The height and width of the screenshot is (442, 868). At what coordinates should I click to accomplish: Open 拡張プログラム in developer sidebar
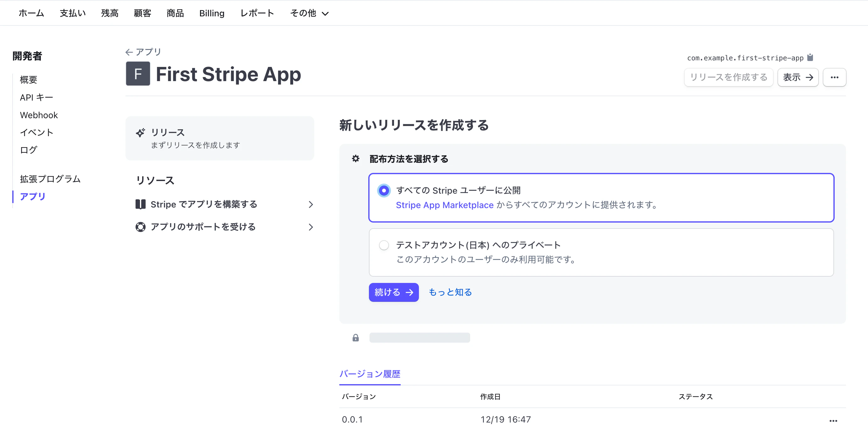[x=50, y=179]
